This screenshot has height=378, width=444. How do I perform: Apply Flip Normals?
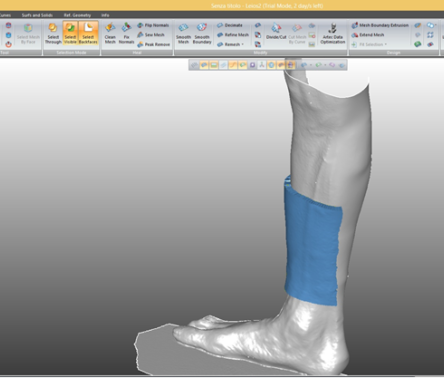[153, 25]
